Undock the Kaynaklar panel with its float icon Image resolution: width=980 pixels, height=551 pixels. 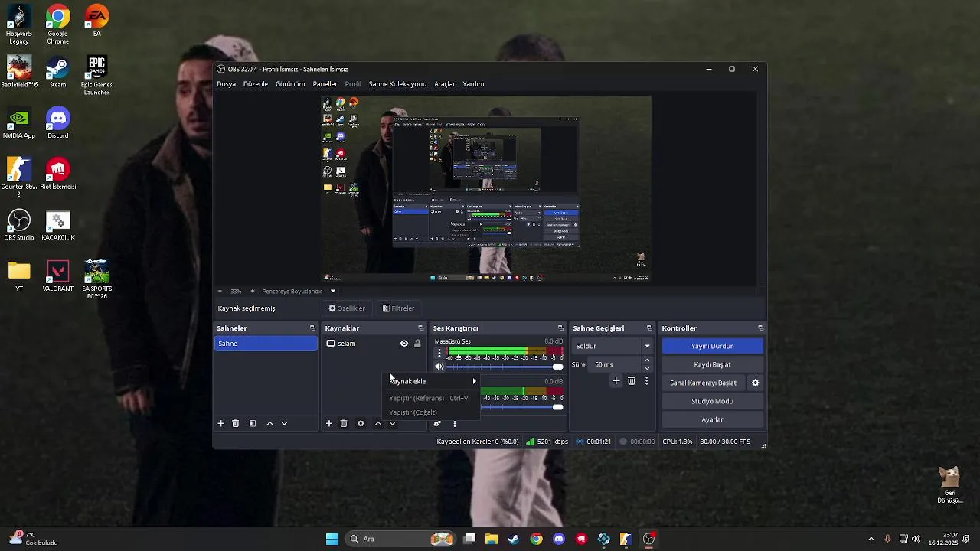[420, 328]
